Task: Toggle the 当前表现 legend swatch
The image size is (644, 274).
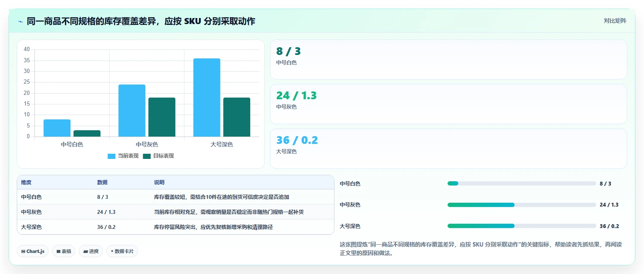Action: pyautogui.click(x=111, y=156)
